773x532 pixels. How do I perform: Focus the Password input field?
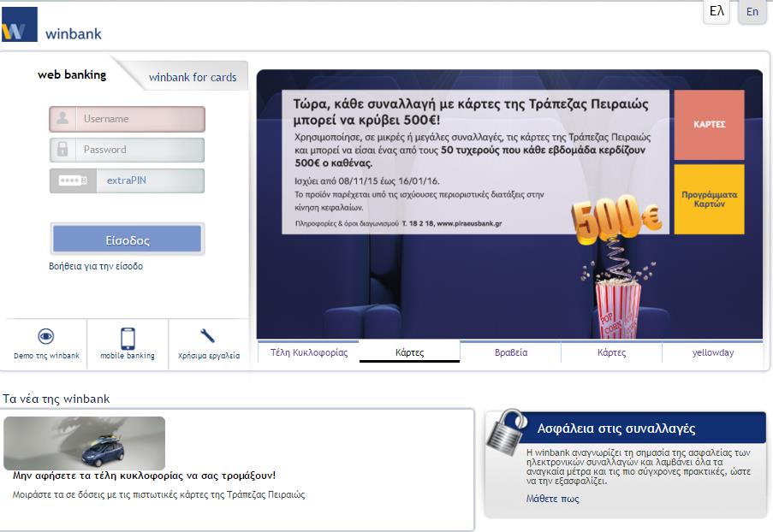(x=128, y=150)
